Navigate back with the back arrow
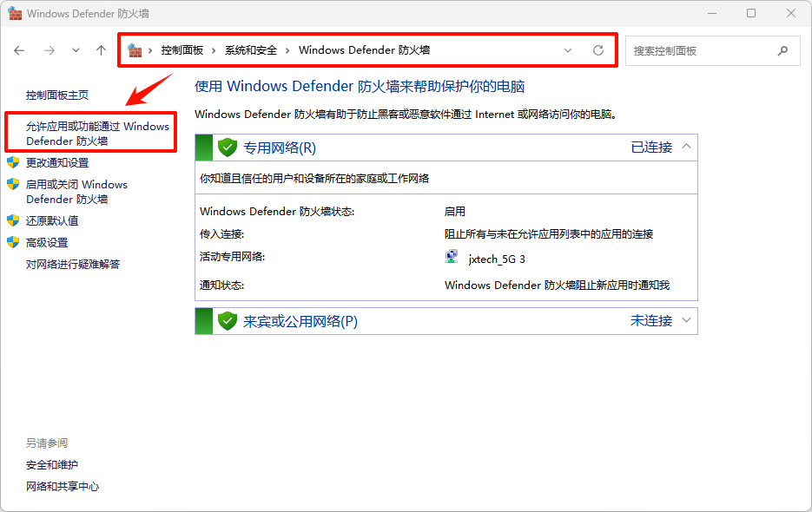The image size is (812, 512). (19, 50)
